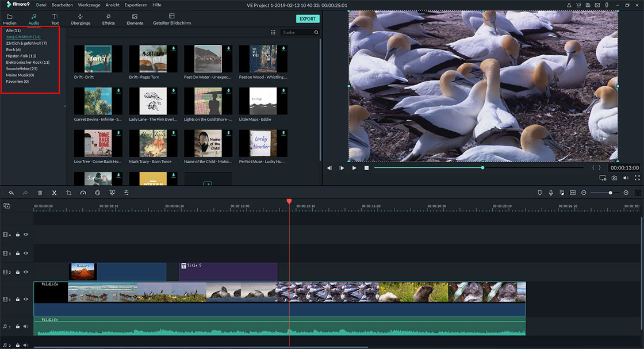Open the Datei menu
This screenshot has width=644, height=349.
click(41, 5)
